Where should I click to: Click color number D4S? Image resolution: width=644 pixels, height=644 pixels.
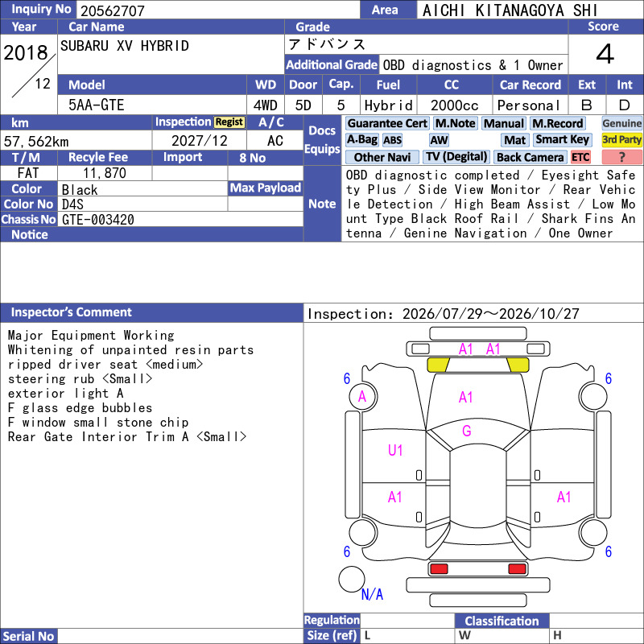pyautogui.click(x=72, y=204)
